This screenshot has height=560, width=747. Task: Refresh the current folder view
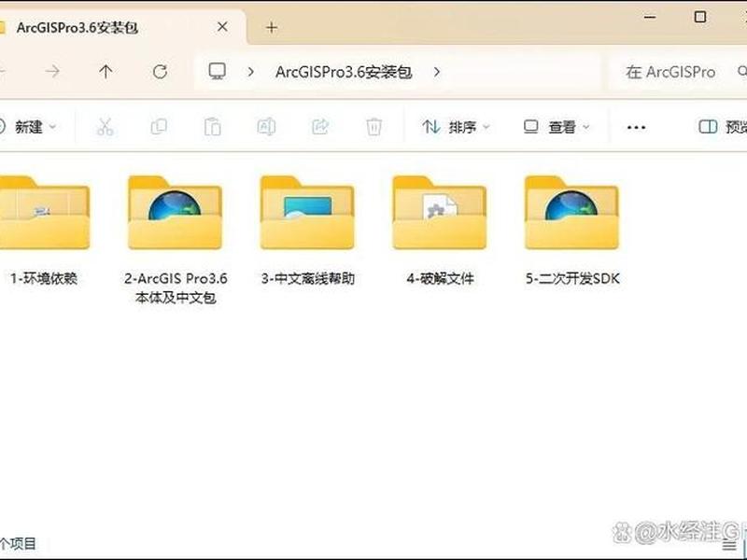pos(160,72)
